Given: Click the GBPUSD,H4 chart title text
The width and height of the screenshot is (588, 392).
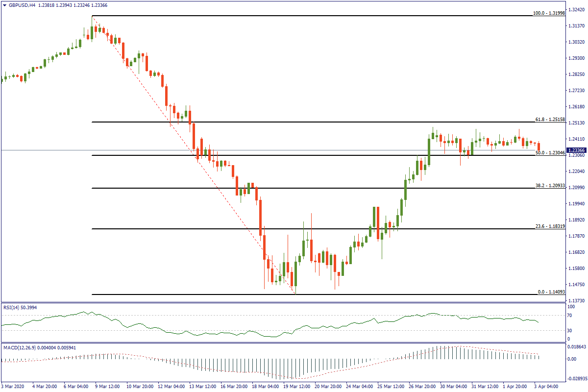Looking at the screenshot, I should click(x=22, y=5).
